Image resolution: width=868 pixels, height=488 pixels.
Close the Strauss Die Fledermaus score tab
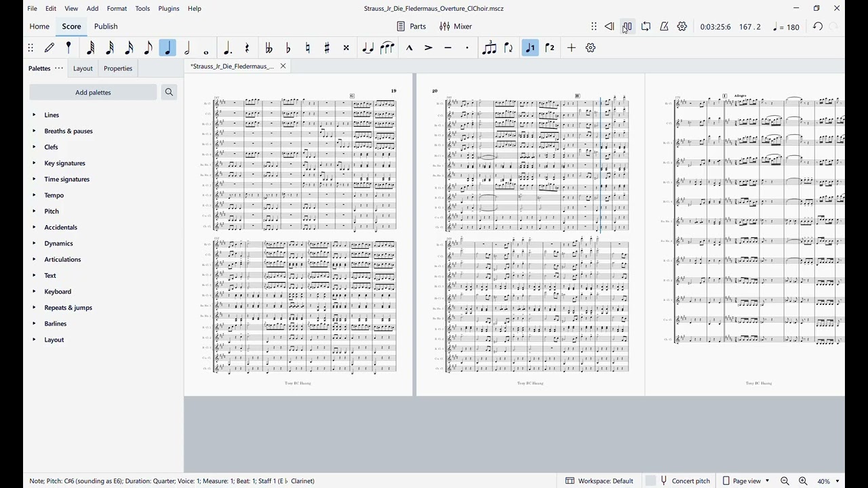283,66
